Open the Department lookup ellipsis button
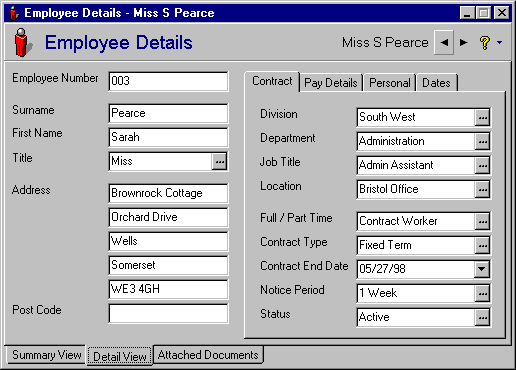Screen dimensions: 516x370 (x=482, y=141)
